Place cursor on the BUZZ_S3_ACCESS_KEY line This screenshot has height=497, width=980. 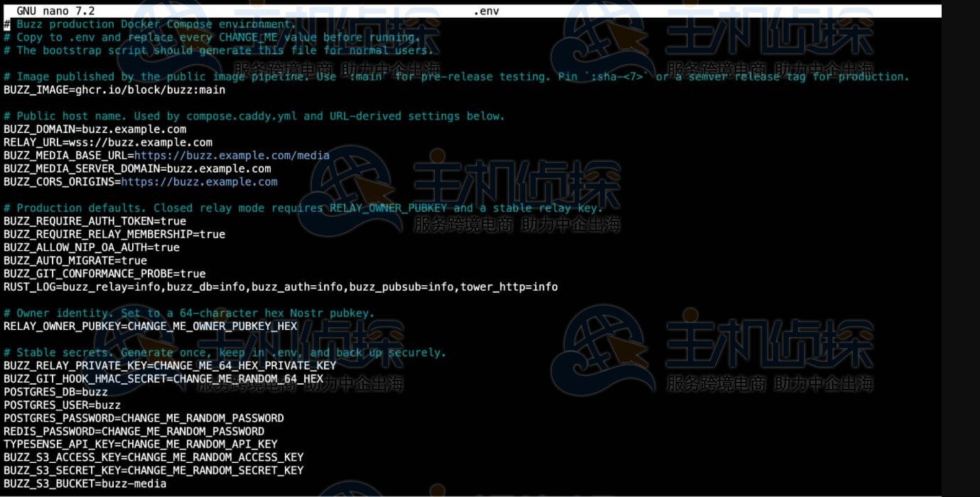pos(154,458)
